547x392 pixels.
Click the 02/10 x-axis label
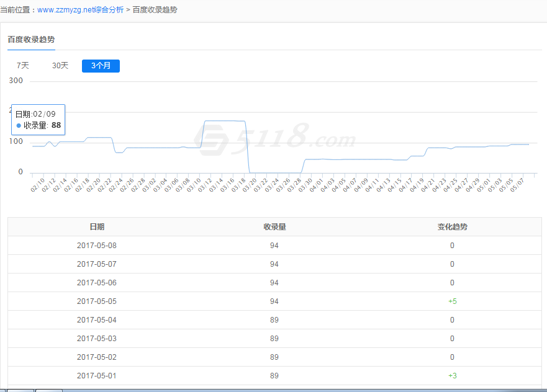point(36,186)
